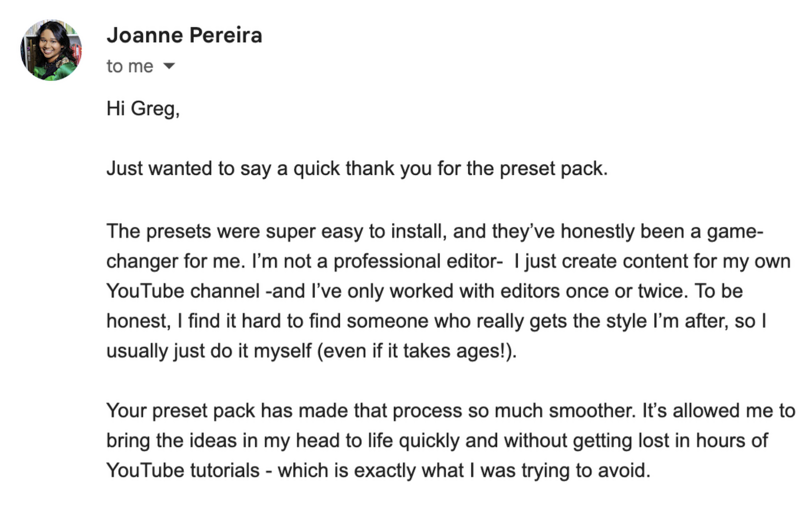
Task: Click 'YouTube tutorials' in the last line
Action: tap(183, 470)
